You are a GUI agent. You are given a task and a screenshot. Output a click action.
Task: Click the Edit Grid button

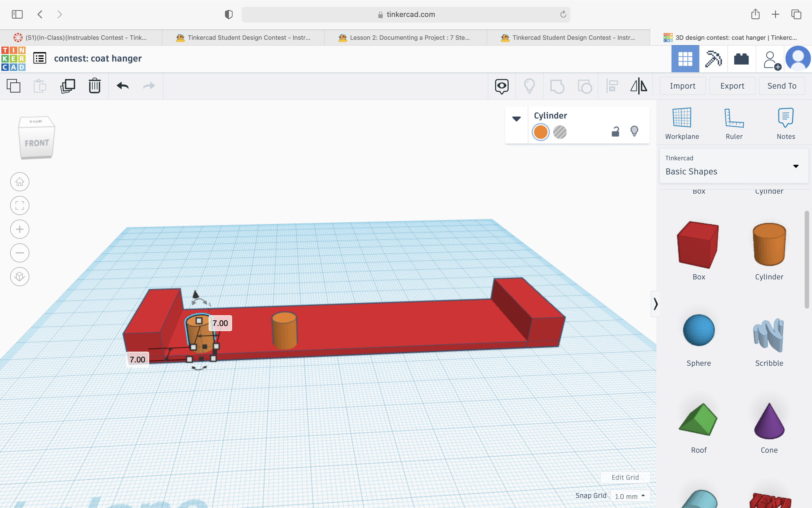(625, 478)
